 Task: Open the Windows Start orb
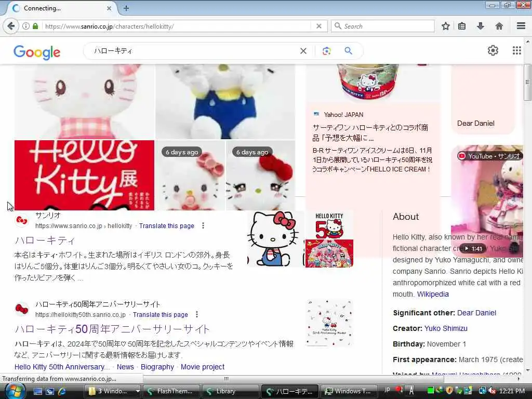click(15, 391)
